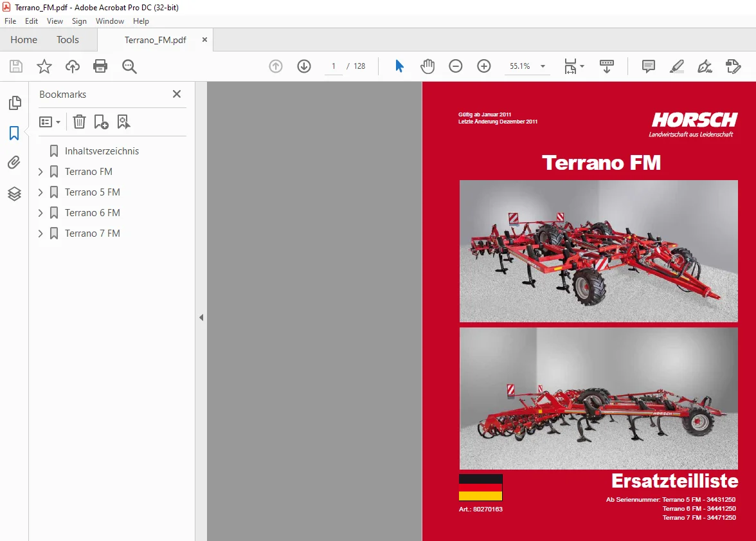Switch to the Home tab

(x=24, y=40)
